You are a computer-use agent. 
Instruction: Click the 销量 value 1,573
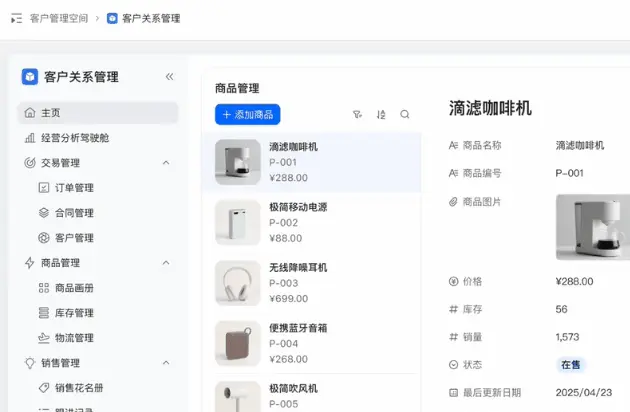pos(567,337)
